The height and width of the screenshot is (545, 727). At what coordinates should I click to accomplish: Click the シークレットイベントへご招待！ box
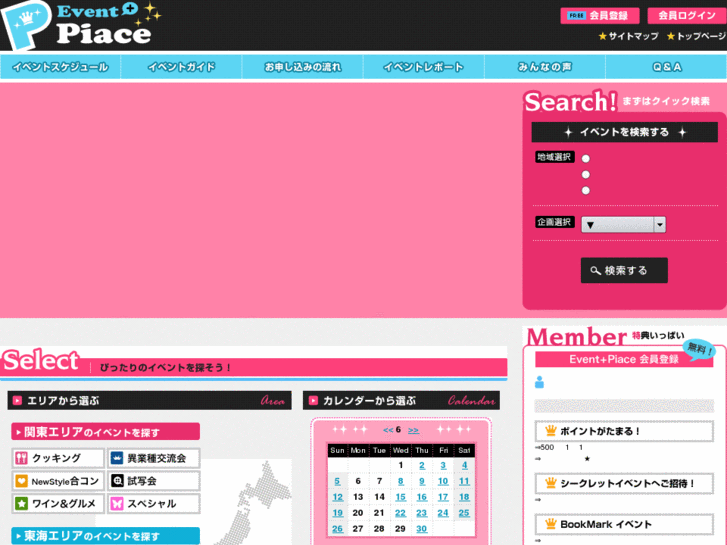click(624, 483)
